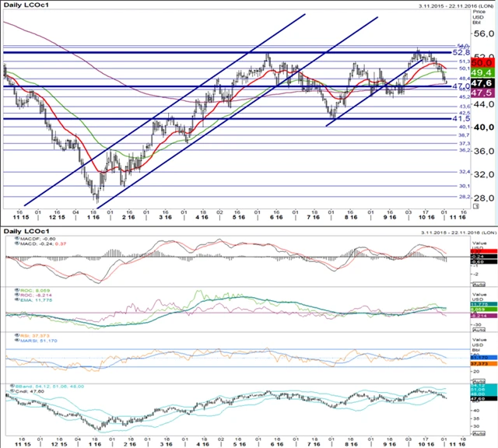The height and width of the screenshot is (448, 498).
Task: Toggle the eye icon beside MACDF indicator
Action: click(x=17, y=239)
